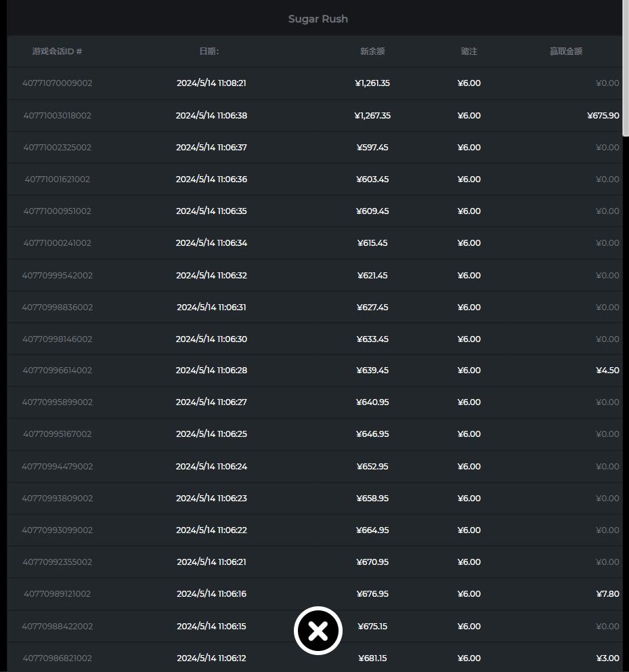
Task: Click balance ¥681.15
Action: click(x=372, y=658)
